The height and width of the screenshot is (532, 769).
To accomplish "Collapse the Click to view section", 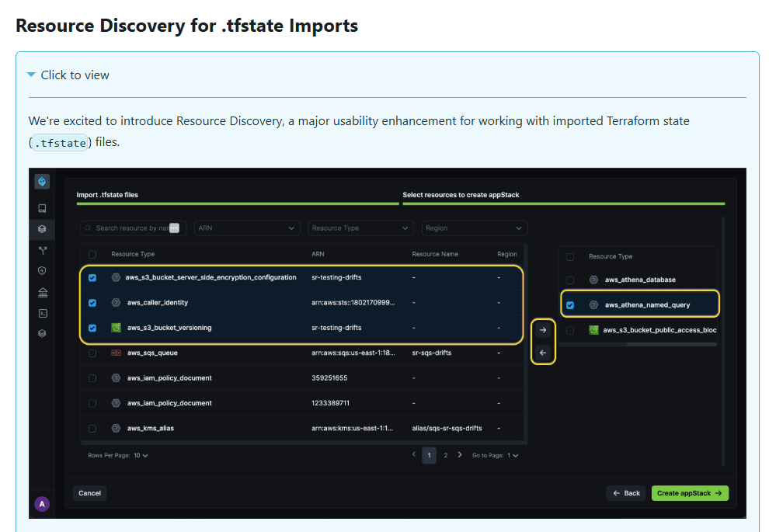I will 68,75.
